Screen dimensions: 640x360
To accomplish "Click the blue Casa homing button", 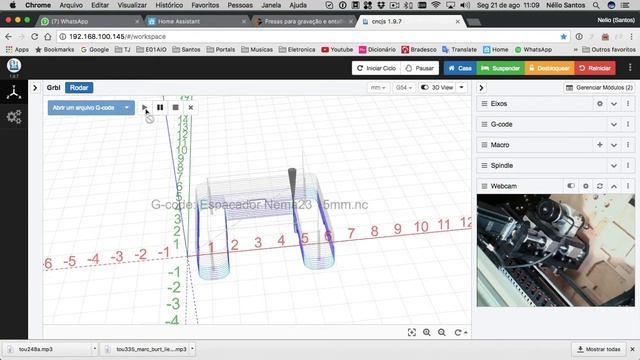I will pyautogui.click(x=460, y=68).
